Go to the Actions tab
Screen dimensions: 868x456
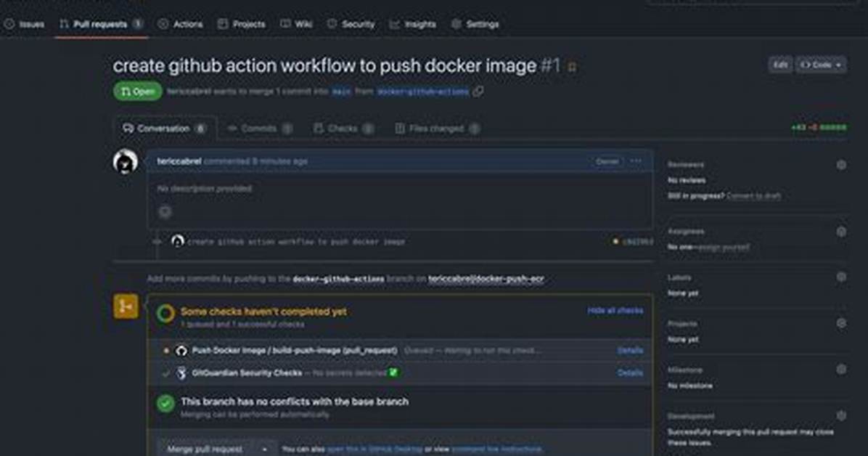click(181, 25)
